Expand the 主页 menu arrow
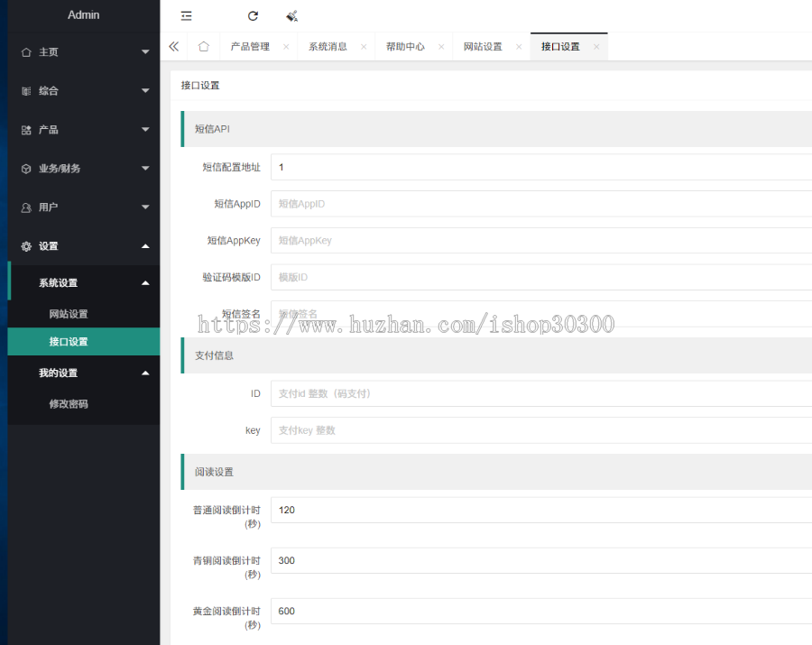This screenshot has width=812, height=645. [145, 51]
